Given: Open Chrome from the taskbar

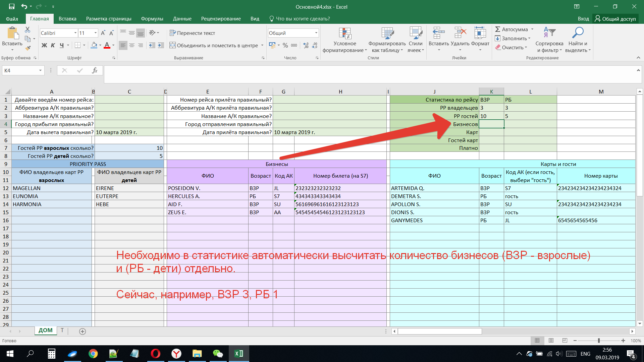Looking at the screenshot, I should (93, 354).
